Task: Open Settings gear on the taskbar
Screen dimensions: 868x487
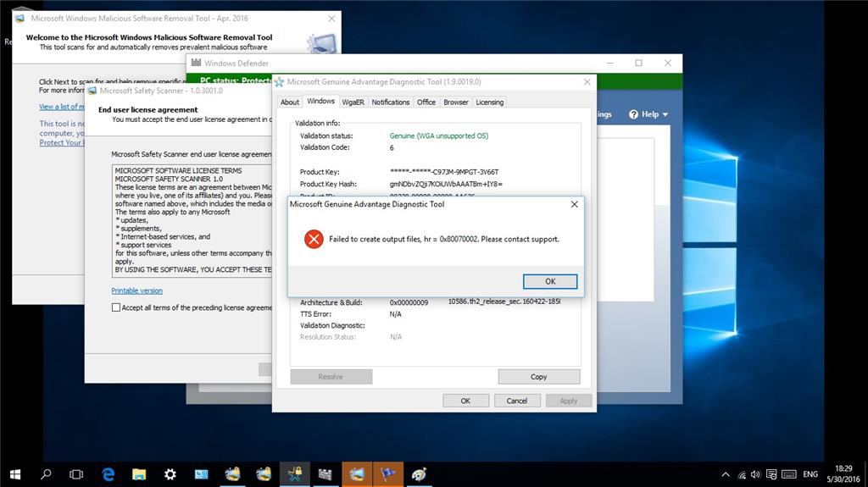Action: point(170,474)
